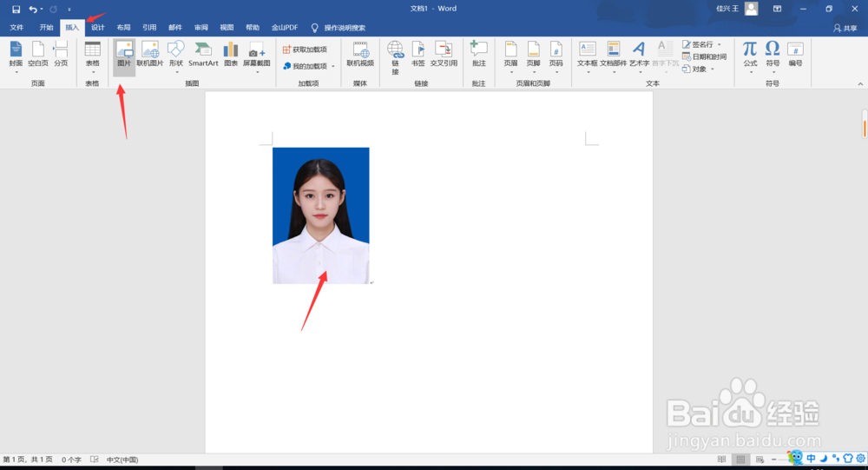Insert a chart (图表)
Image resolution: width=868 pixels, height=470 pixels.
[x=231, y=56]
